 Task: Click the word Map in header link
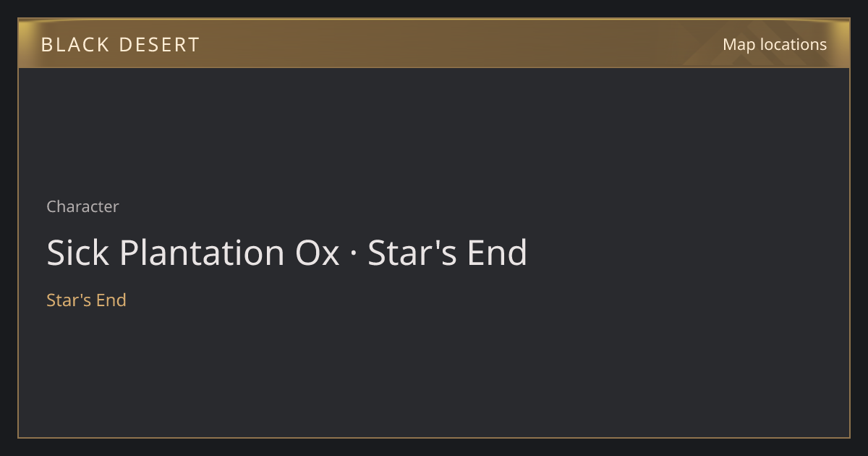pyautogui.click(x=739, y=44)
